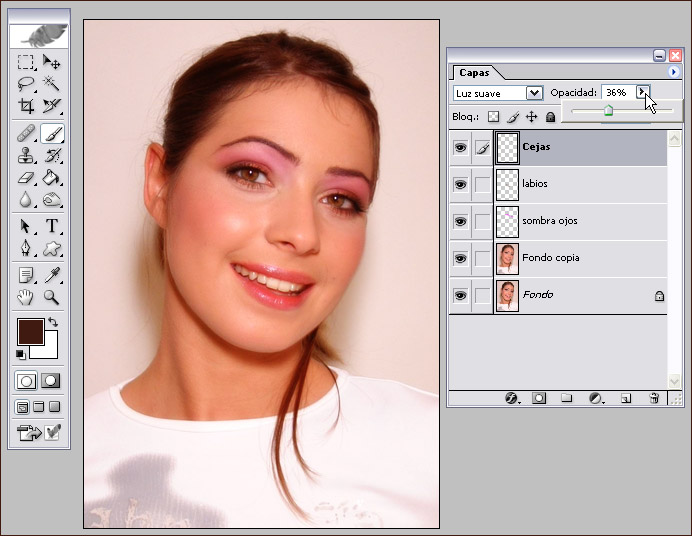692x536 pixels.
Task: Select the Type tool
Action: pos(52,226)
